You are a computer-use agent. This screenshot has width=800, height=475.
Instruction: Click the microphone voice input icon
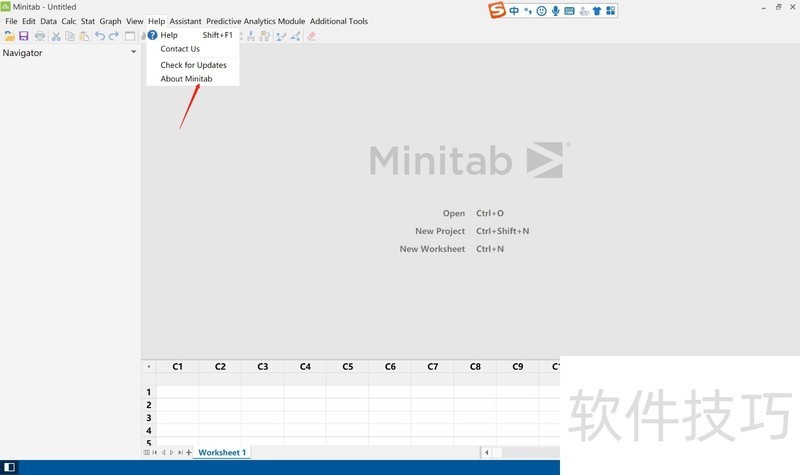(x=555, y=11)
